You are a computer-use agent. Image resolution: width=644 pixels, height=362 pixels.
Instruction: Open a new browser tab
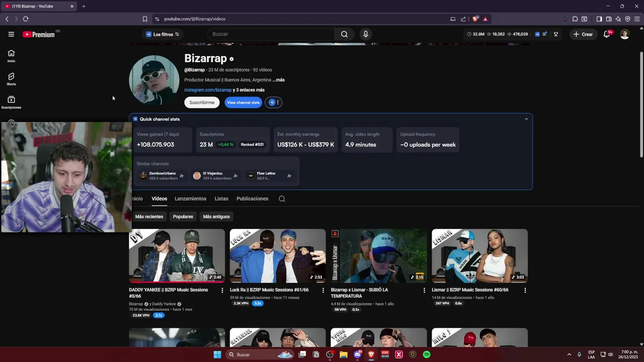point(84,6)
